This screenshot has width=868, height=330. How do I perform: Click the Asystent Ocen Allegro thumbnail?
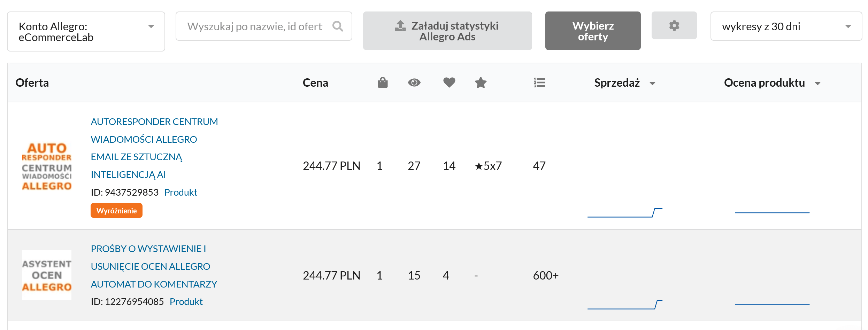click(x=47, y=275)
